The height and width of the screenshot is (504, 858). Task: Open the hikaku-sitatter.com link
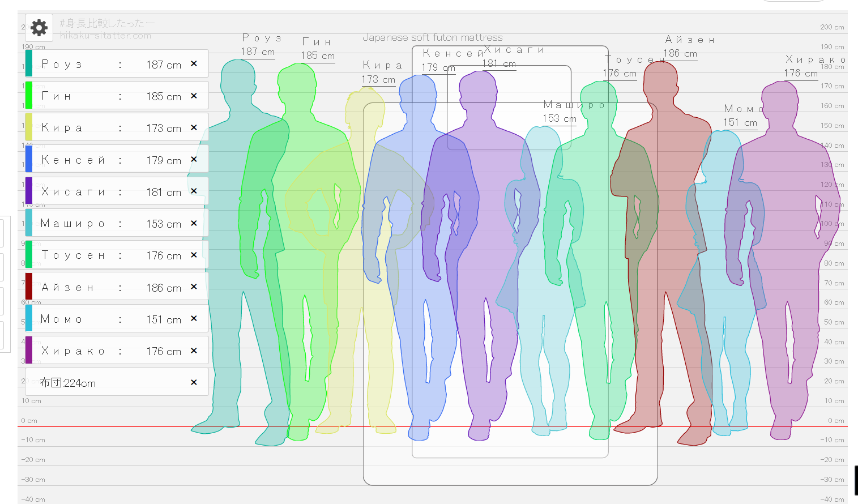coord(105,35)
